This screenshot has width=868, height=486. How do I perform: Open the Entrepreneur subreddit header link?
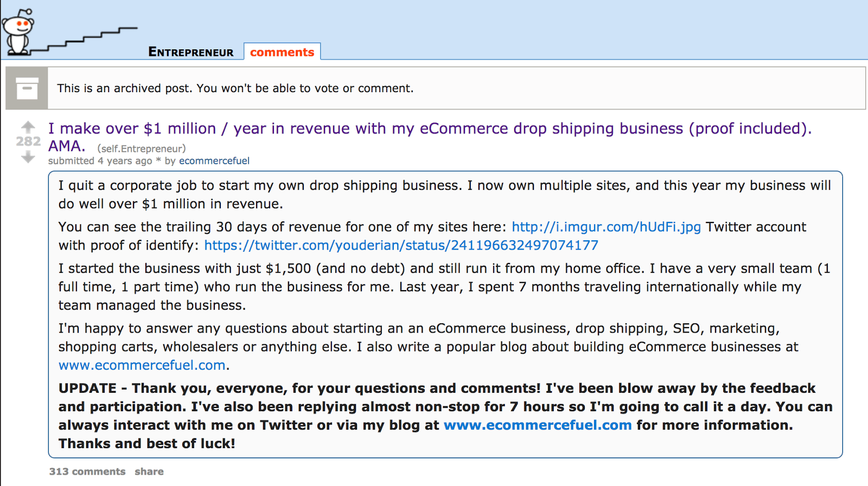coord(191,52)
